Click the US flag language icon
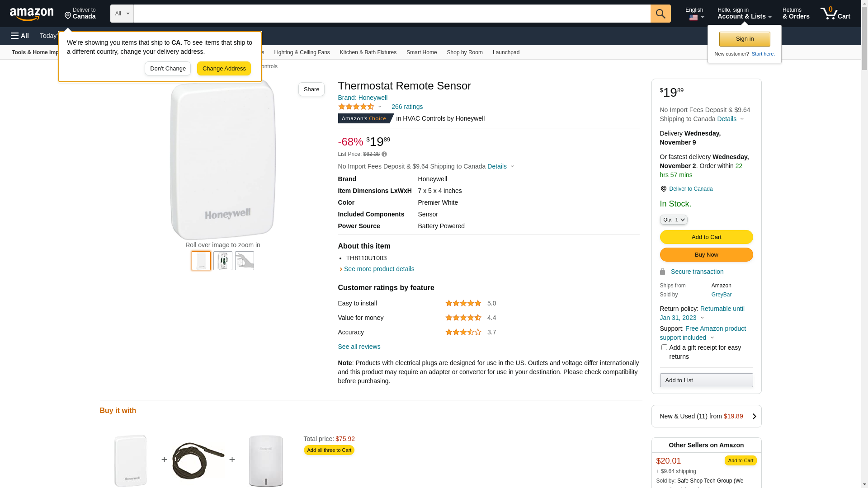868x488 pixels. (x=693, y=18)
